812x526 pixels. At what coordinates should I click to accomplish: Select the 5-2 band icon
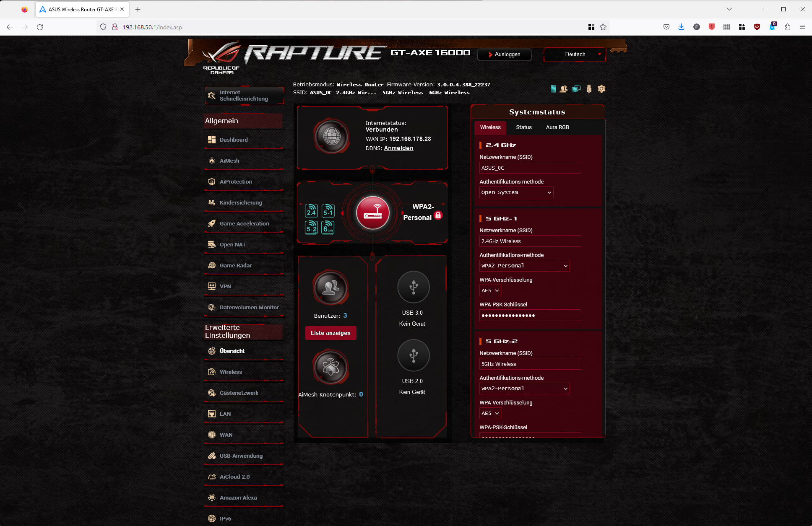pos(311,228)
